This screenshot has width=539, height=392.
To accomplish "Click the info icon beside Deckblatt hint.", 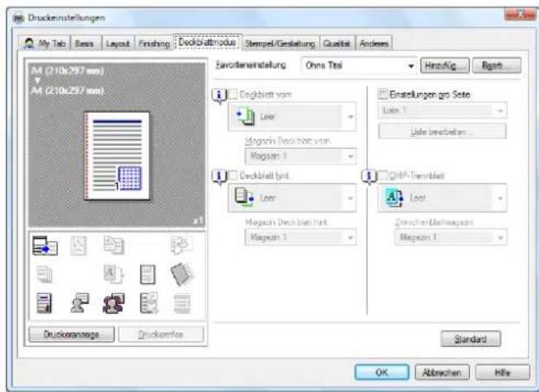I will tap(220, 177).
